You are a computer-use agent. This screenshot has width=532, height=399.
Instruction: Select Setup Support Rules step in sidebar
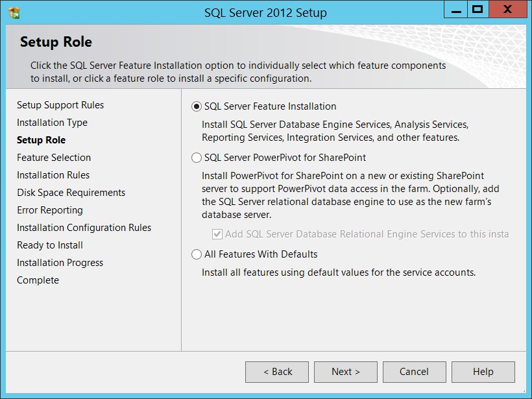coord(60,105)
